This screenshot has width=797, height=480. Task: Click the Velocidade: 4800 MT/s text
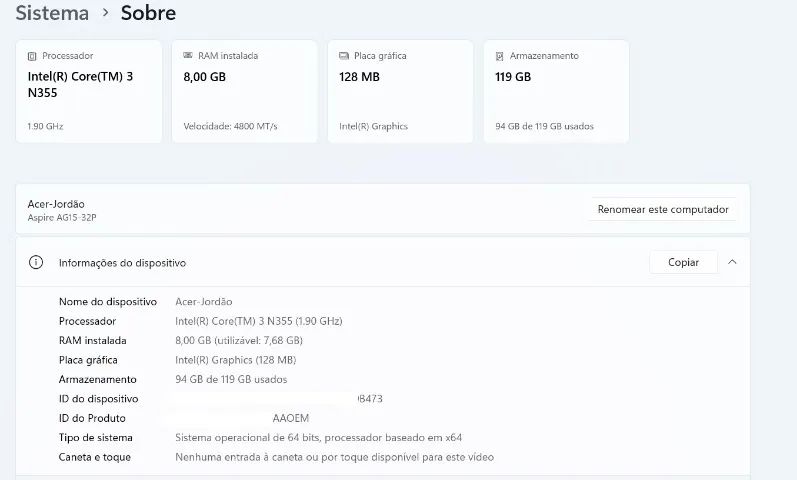pyautogui.click(x=230, y=126)
